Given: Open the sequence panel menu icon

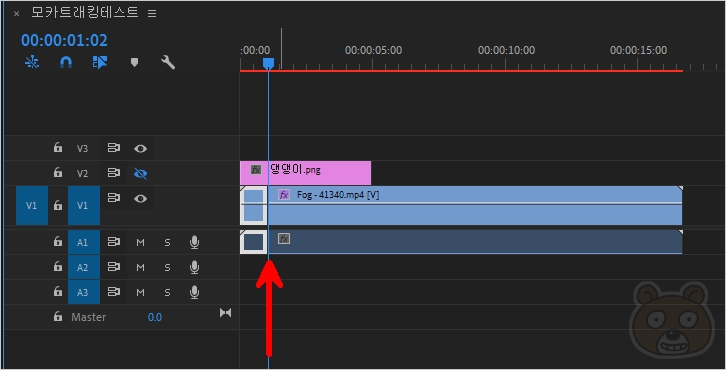Looking at the screenshot, I should pos(152,13).
